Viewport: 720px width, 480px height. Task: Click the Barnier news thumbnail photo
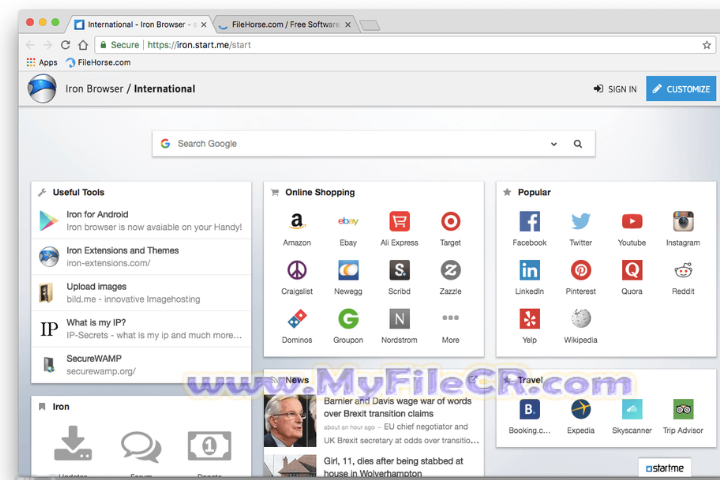(290, 421)
